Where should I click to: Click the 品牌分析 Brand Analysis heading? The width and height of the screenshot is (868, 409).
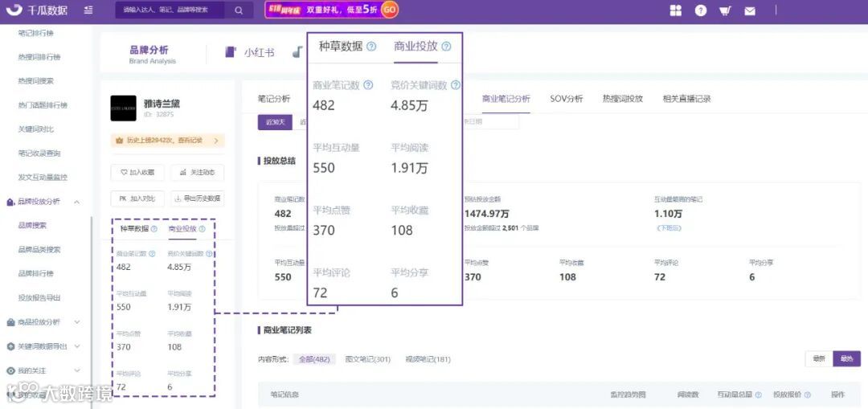pos(152,54)
